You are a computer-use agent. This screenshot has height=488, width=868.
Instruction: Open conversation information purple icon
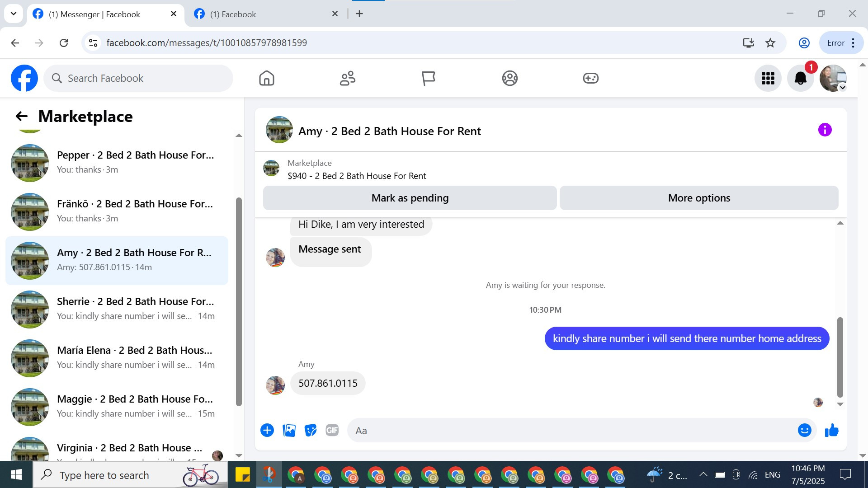pos(825,130)
